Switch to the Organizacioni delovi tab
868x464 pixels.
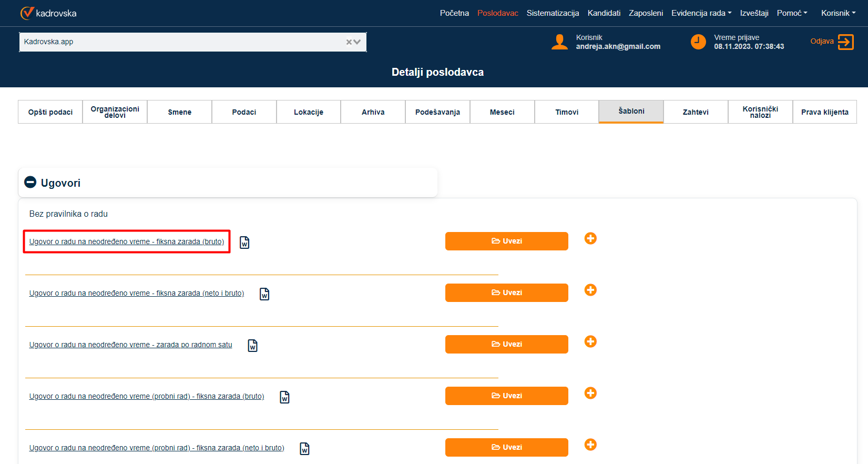click(x=115, y=112)
